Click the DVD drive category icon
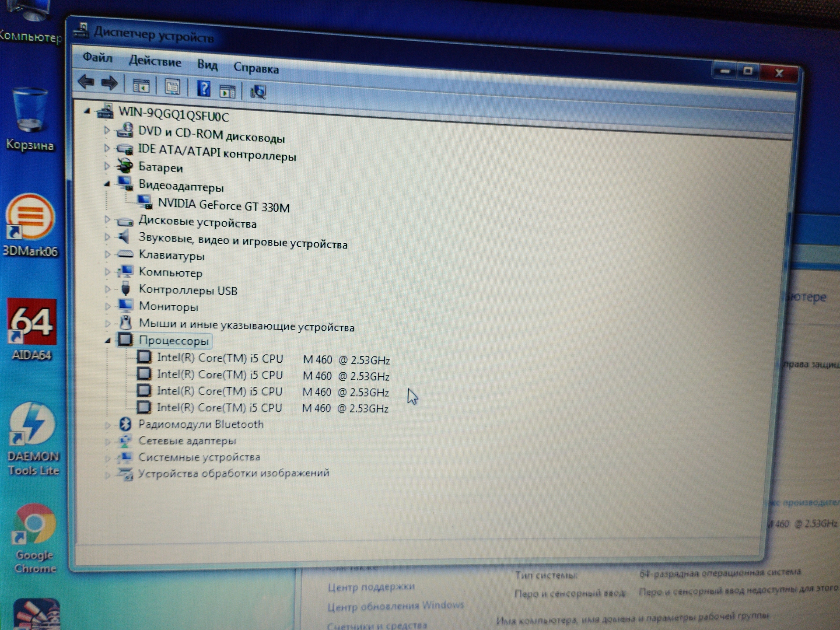 tap(125, 130)
